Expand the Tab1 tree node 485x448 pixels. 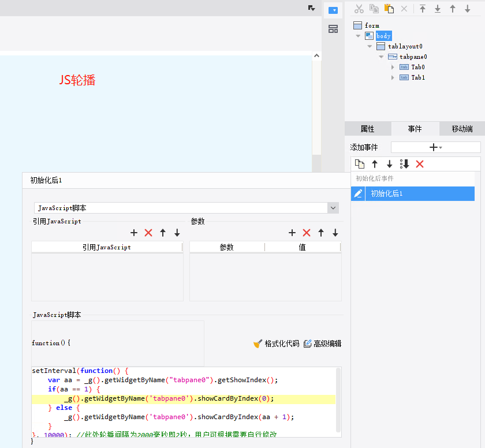click(x=393, y=77)
